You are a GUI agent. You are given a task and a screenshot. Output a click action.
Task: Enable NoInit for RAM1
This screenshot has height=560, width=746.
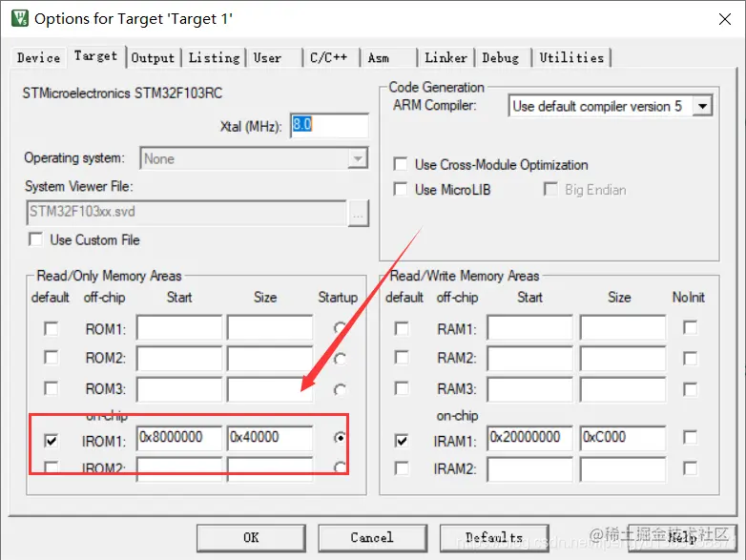(x=690, y=328)
